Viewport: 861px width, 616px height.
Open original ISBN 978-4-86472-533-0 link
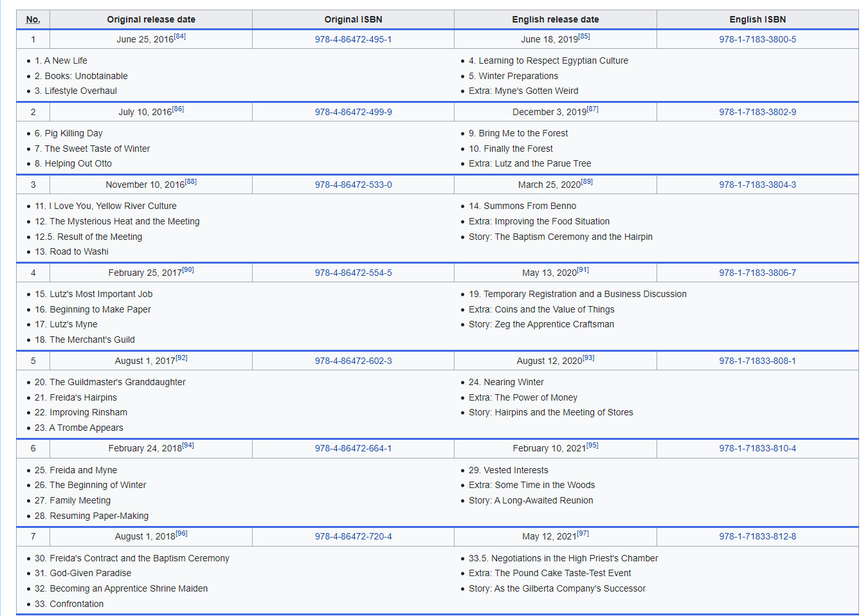click(x=353, y=185)
